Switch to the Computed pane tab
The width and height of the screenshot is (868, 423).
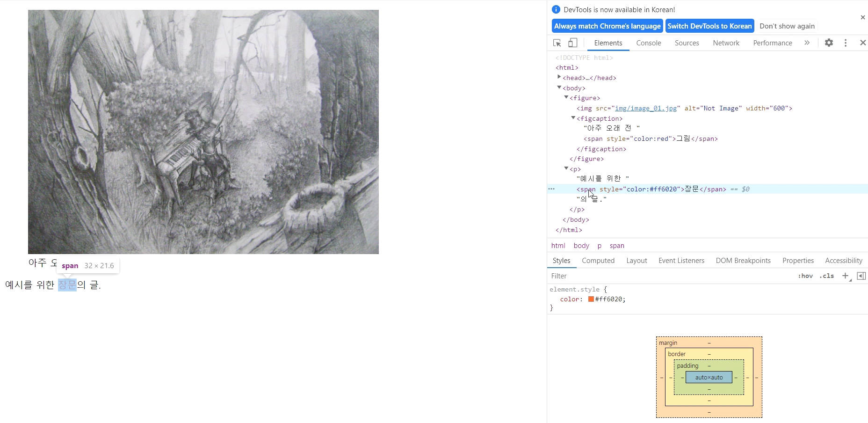tap(598, 261)
